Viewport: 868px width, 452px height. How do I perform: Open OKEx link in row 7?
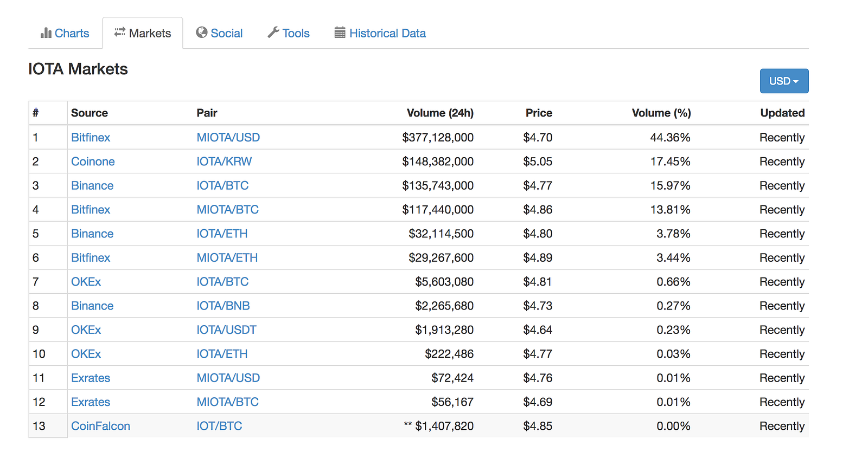point(86,282)
